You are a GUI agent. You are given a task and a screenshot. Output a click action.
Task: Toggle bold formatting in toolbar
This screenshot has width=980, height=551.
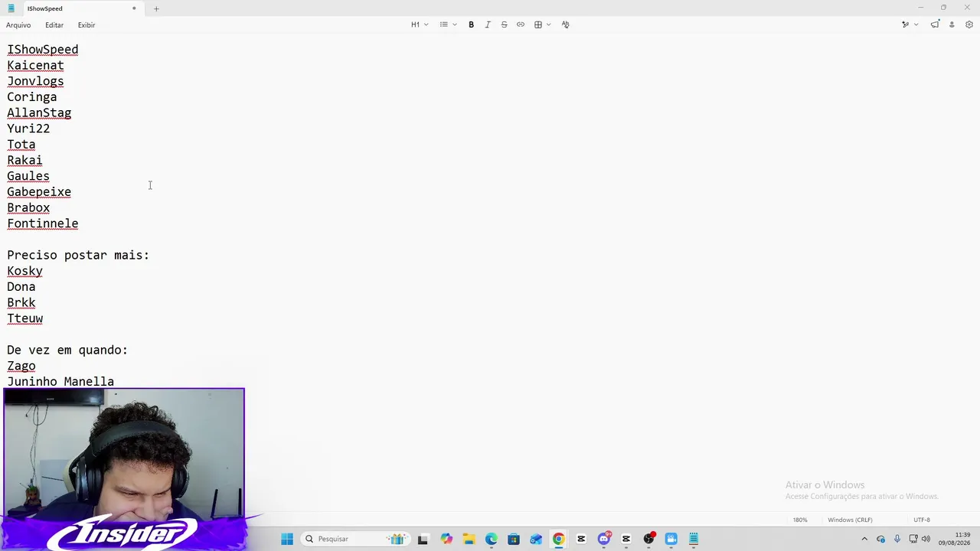(x=471, y=24)
